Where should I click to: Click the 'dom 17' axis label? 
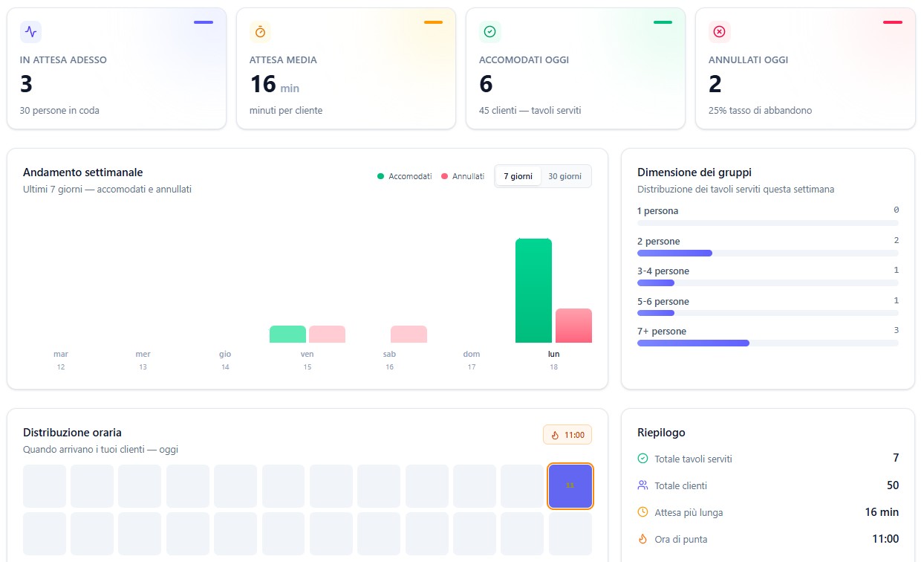[x=472, y=361]
